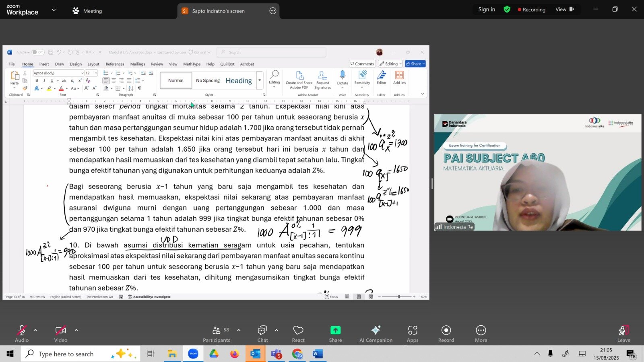Turn on the camera with the Video button
The height and width of the screenshot is (362, 644).
[60, 331]
